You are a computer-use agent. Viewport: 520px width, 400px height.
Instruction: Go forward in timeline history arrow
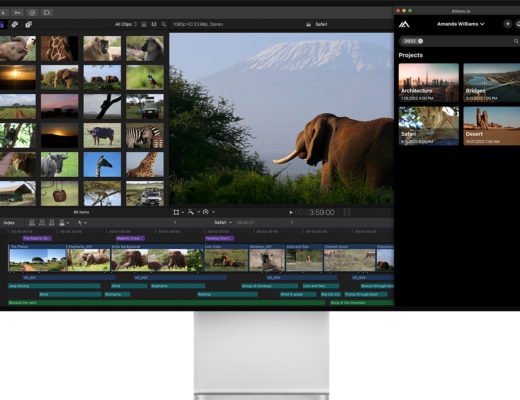tap(292, 223)
